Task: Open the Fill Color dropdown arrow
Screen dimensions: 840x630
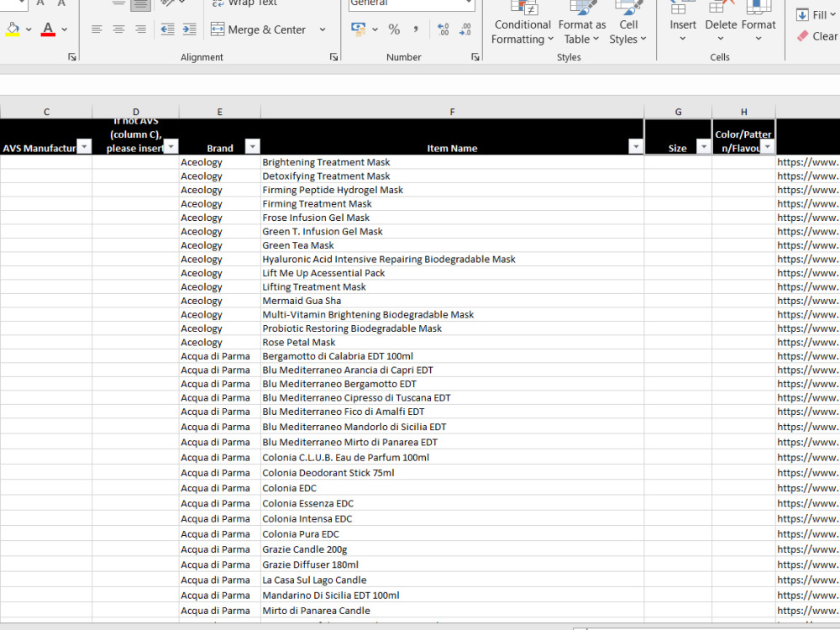Action: [29, 29]
